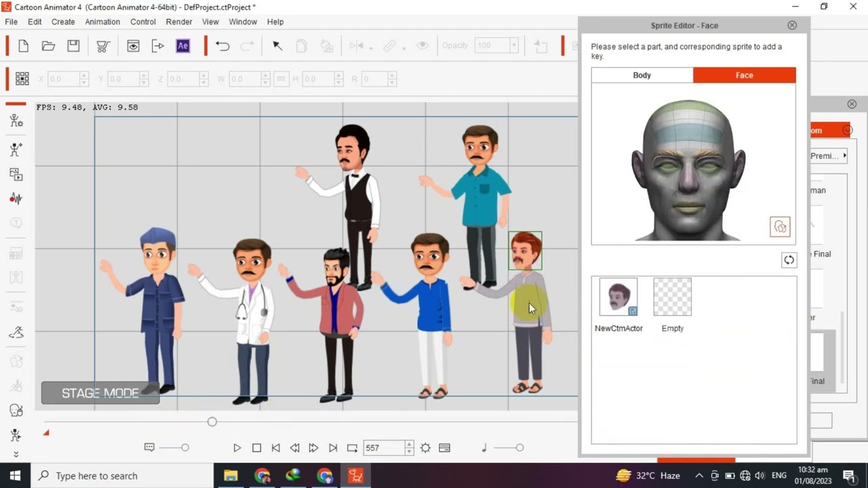Screen dimensions: 868x488
Task: Click the Create Voice waveform icon
Action: click(16, 199)
